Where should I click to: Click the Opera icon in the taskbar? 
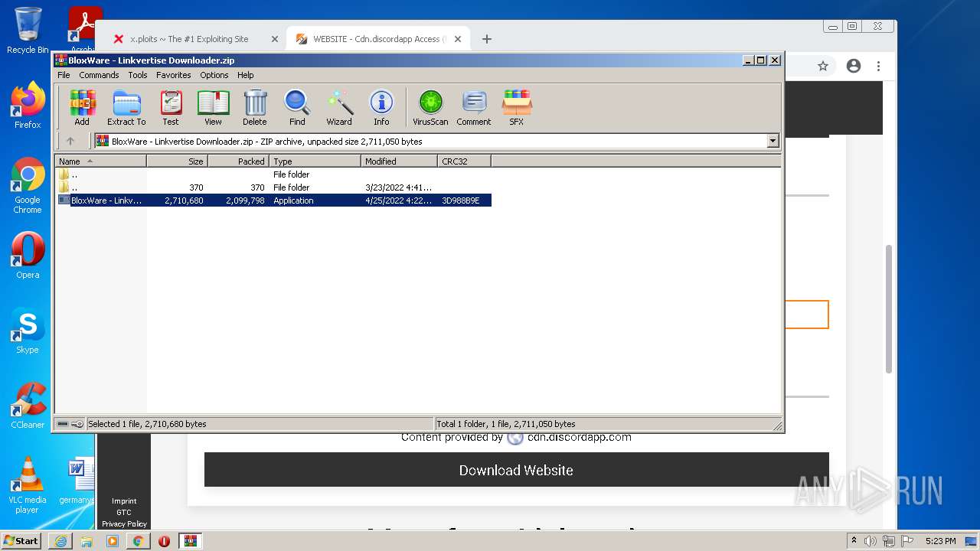(164, 541)
